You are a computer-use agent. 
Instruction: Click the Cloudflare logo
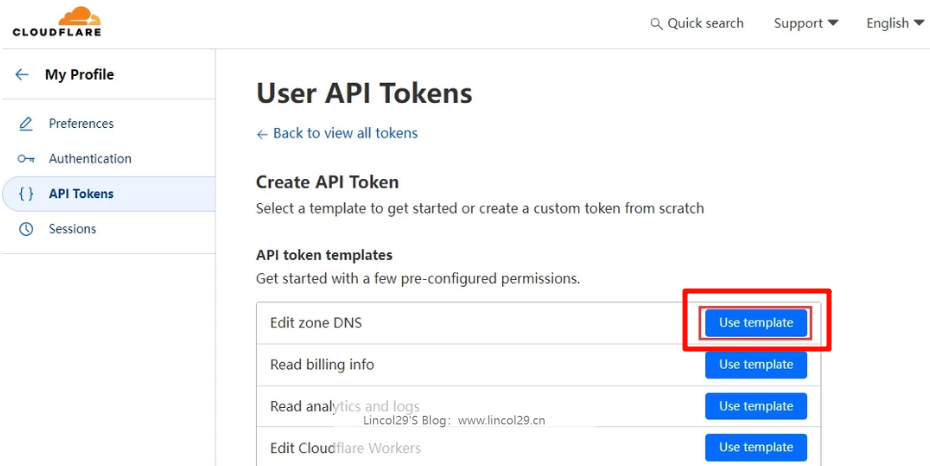coord(57,21)
